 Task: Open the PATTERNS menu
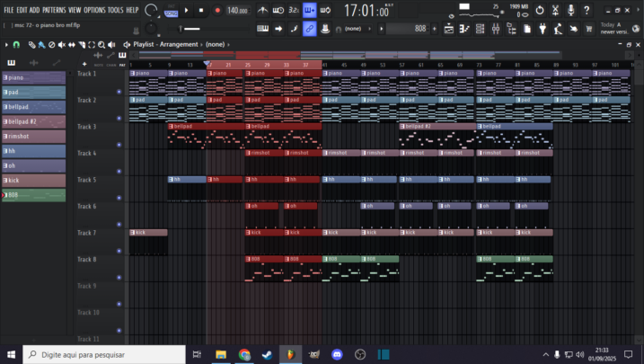click(54, 10)
